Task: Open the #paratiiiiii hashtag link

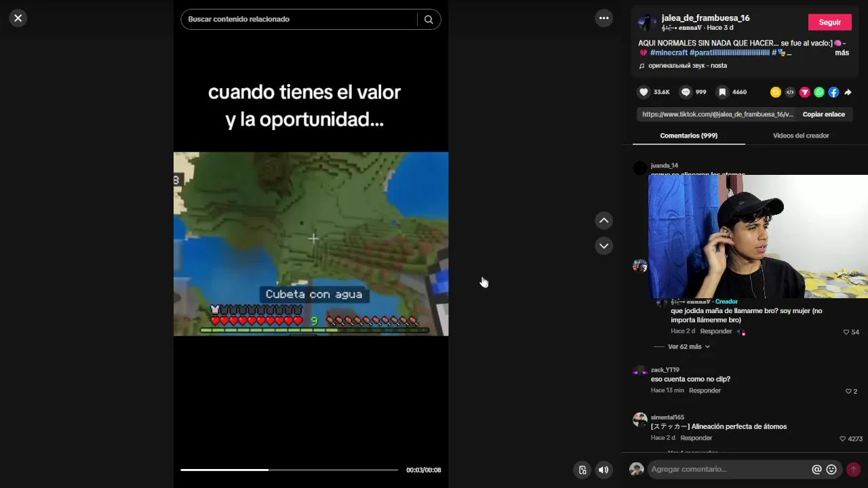Action: pyautogui.click(x=730, y=52)
